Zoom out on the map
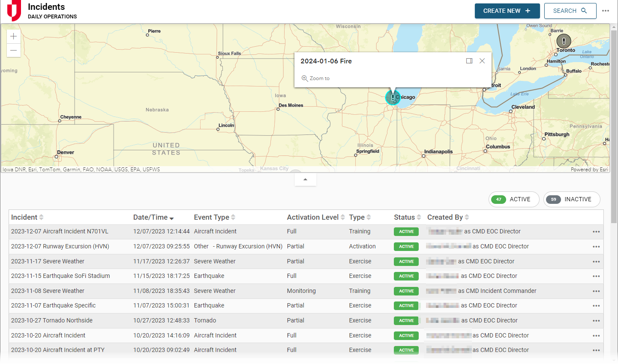618x364 pixels. point(14,50)
